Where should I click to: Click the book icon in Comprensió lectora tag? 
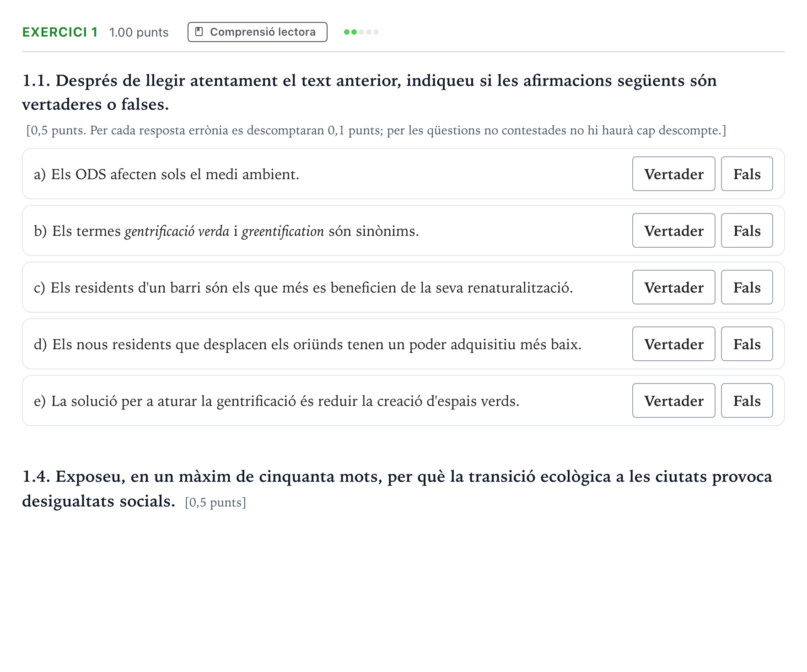coord(199,32)
